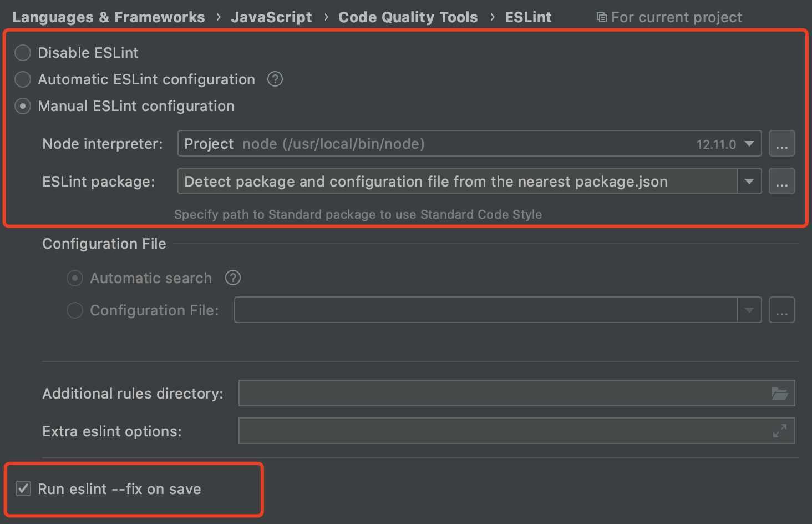Click the ESLint breadcrumb item
Screen dimensions: 812x524
528,17
